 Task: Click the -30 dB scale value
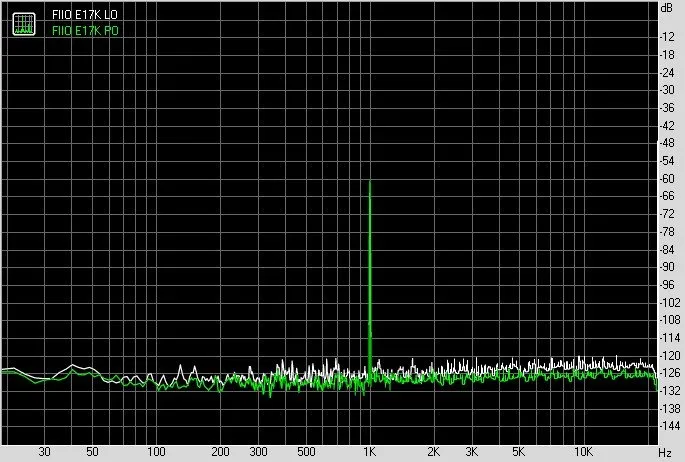point(667,90)
